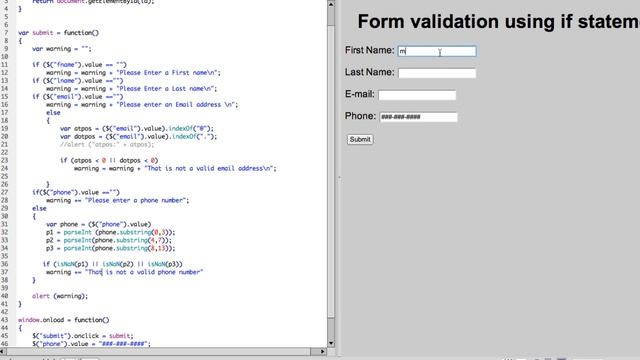Click 'That is not a valid email address' string

(210, 168)
